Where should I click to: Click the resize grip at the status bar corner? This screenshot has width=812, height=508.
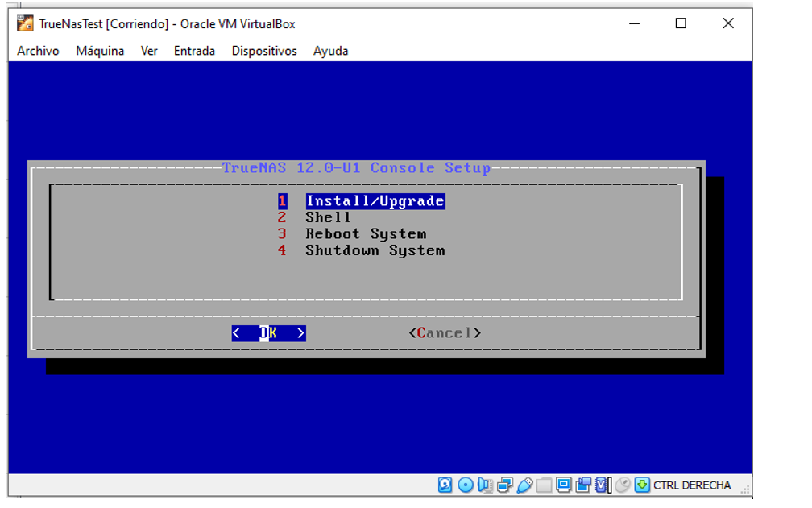click(x=745, y=489)
